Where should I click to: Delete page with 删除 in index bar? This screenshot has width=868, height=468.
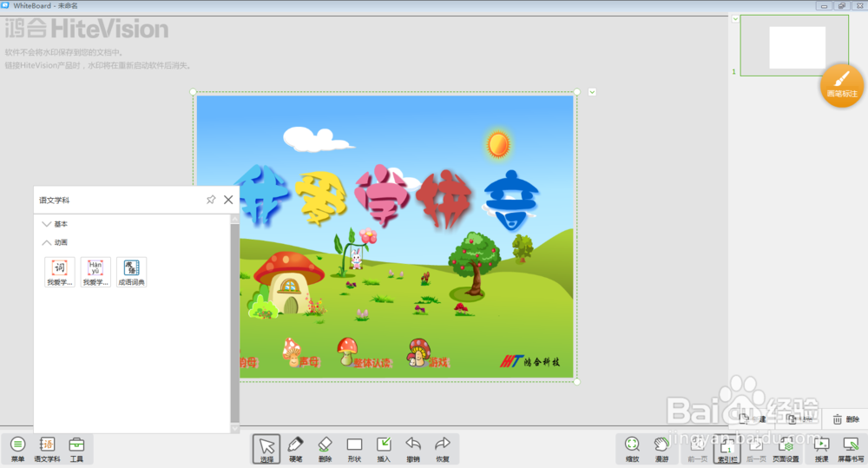[x=846, y=419]
